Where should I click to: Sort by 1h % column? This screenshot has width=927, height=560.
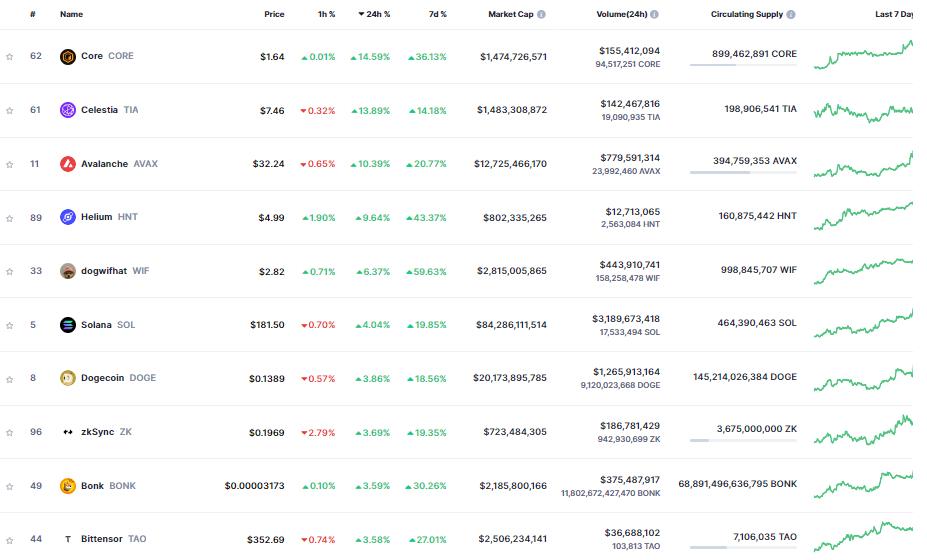pos(326,14)
